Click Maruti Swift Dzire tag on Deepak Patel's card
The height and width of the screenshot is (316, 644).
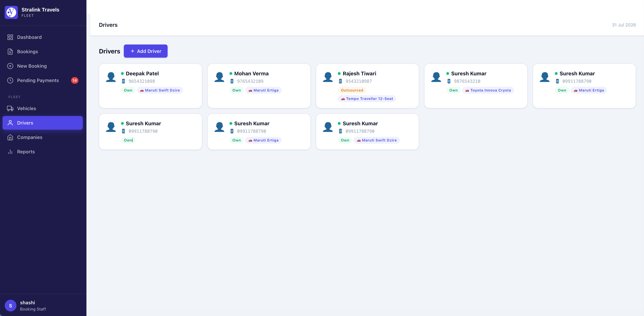[x=160, y=90]
